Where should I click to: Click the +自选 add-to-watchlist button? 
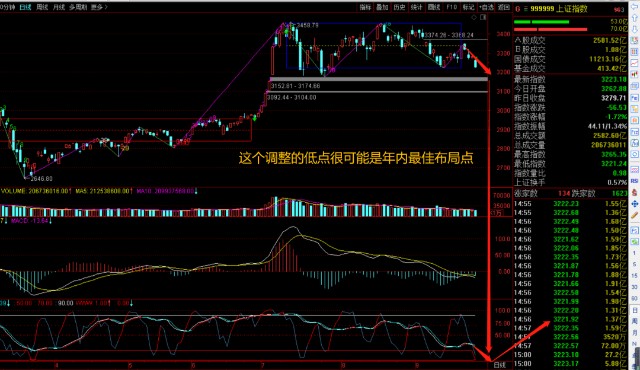point(486,7)
